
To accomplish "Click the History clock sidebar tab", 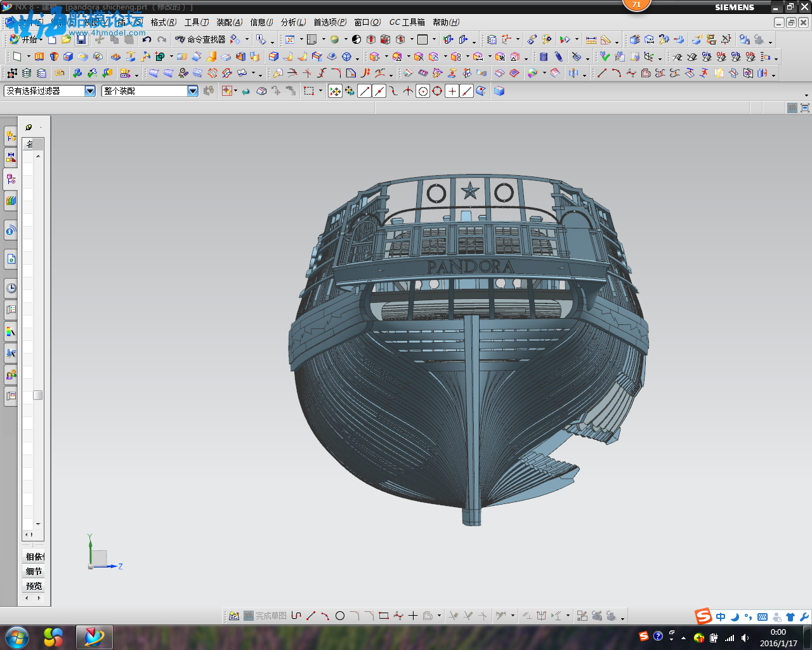I will point(11,288).
